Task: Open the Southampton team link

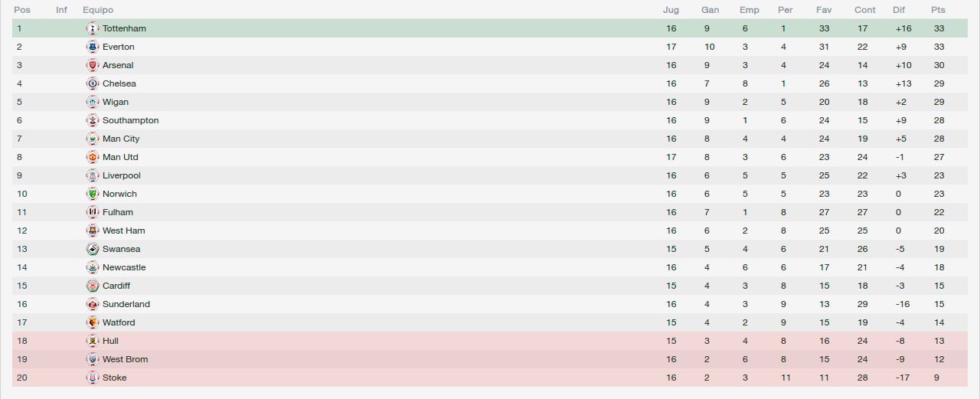Action: click(131, 120)
